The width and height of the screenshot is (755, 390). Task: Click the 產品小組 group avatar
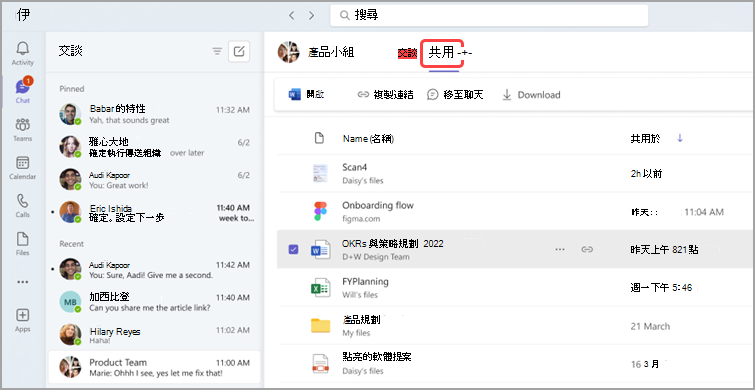(289, 52)
